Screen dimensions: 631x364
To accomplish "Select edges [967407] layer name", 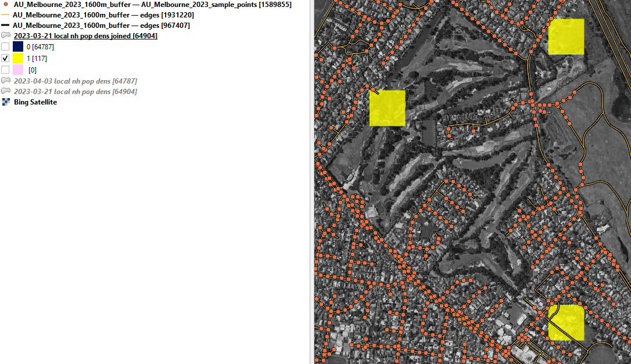I will [x=101, y=26].
